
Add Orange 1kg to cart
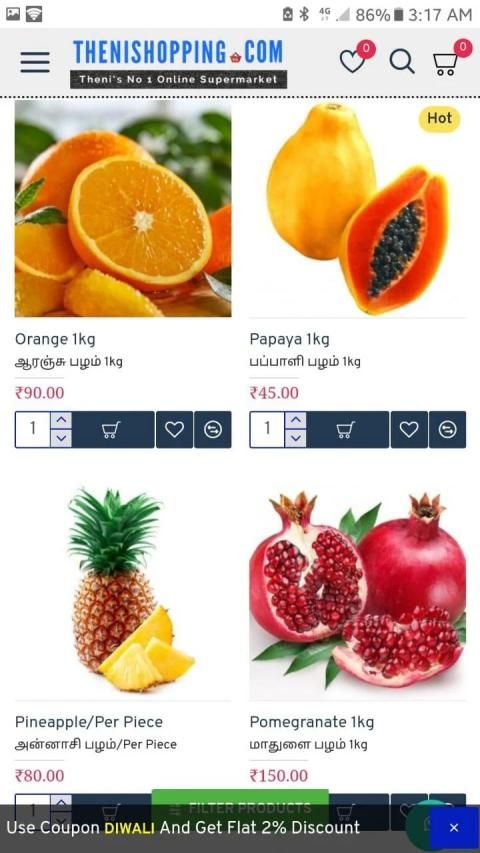pyautogui.click(x=113, y=430)
